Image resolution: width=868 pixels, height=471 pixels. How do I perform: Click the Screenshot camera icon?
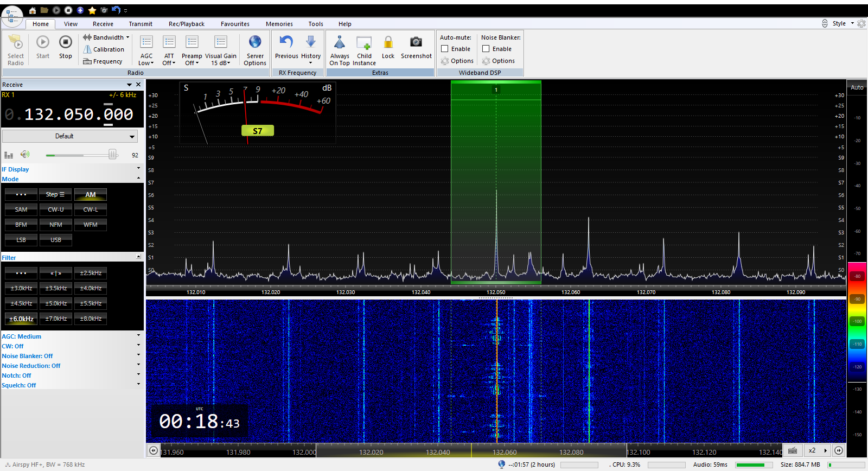coord(416,42)
